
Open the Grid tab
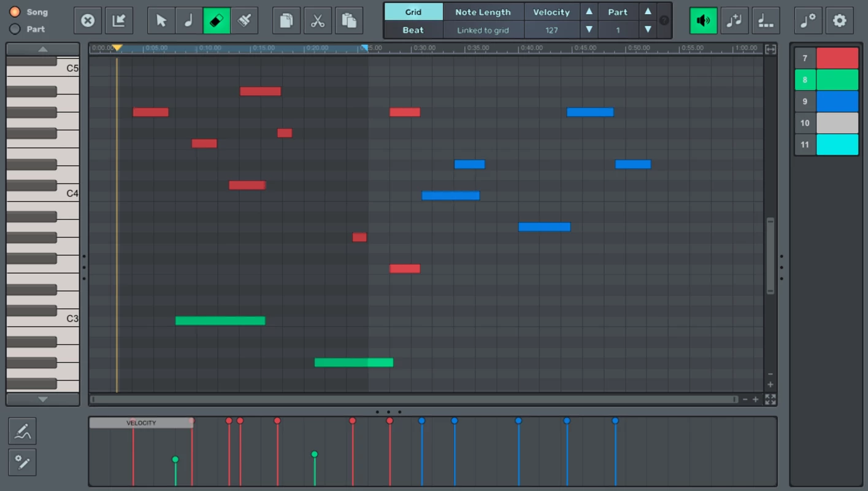click(413, 12)
